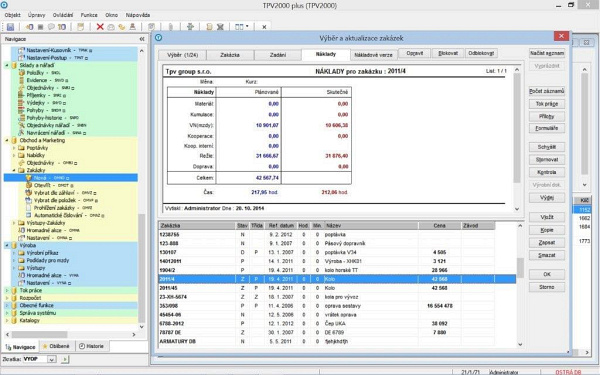The width and height of the screenshot is (600, 375).
Task: Switch to the Výběr (1/24) tab
Action: click(182, 55)
